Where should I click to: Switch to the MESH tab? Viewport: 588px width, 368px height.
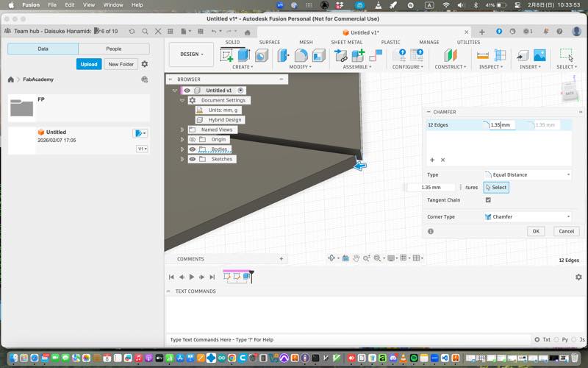coord(306,42)
